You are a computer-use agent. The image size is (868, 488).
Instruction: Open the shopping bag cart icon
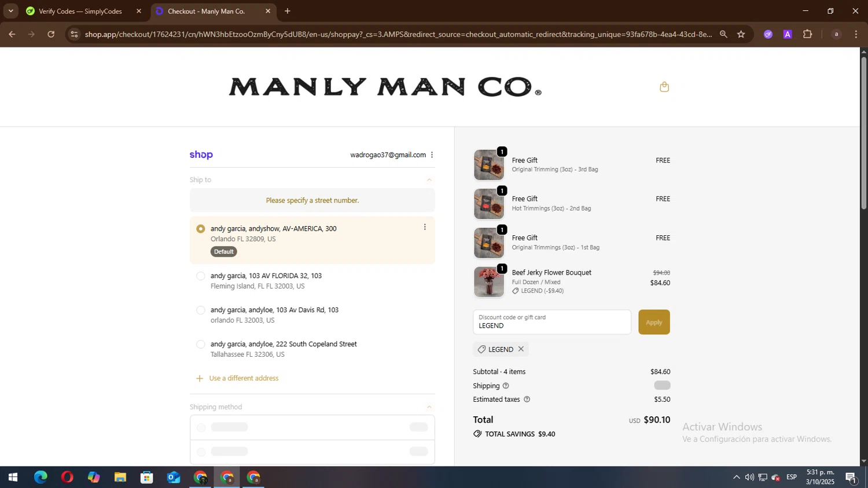pos(664,87)
